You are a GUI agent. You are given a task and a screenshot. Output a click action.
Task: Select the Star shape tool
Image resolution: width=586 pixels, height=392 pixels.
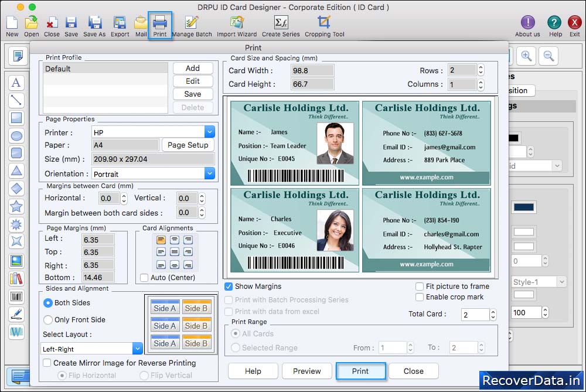(x=16, y=206)
